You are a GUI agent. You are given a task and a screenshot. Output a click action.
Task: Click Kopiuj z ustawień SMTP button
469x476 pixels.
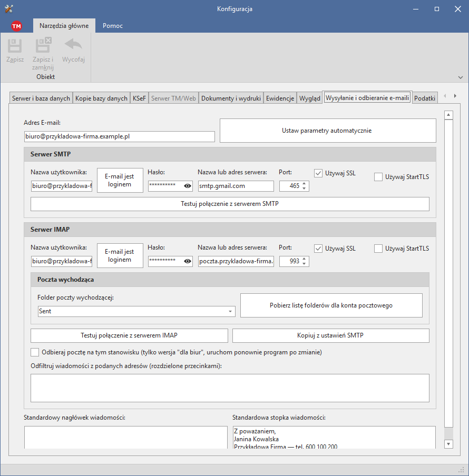pyautogui.click(x=331, y=335)
